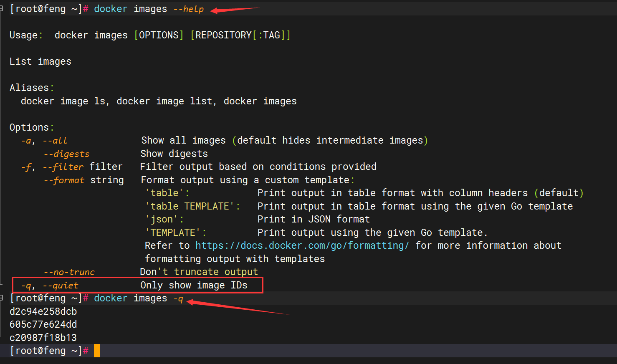Click the --quiet option inside the red box
Viewport: 617px width, 364px height.
[61, 286]
